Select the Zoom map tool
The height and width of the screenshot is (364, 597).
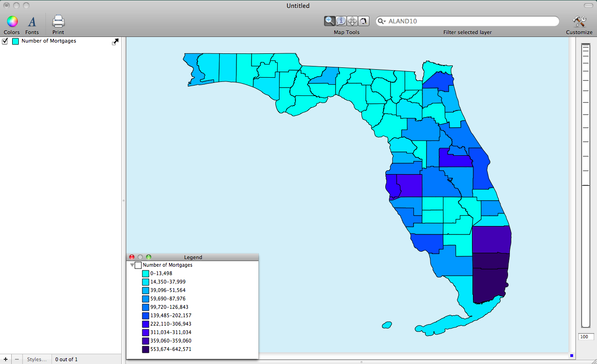click(x=330, y=21)
